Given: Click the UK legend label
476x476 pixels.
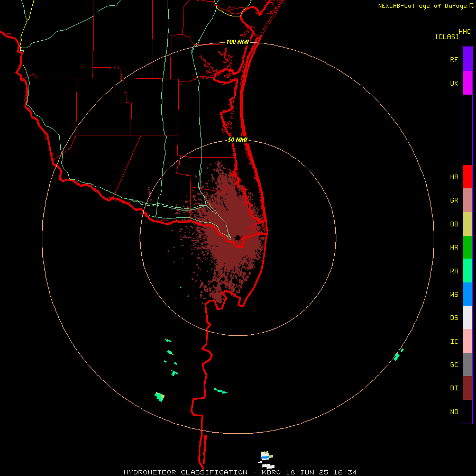Looking at the screenshot, I should click(x=454, y=84).
